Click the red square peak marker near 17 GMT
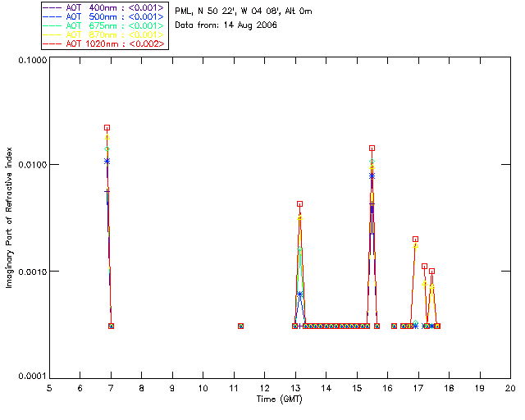 (x=416, y=240)
